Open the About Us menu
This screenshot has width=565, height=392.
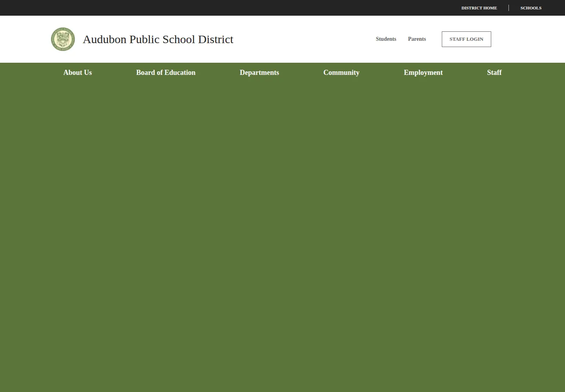[78, 73]
